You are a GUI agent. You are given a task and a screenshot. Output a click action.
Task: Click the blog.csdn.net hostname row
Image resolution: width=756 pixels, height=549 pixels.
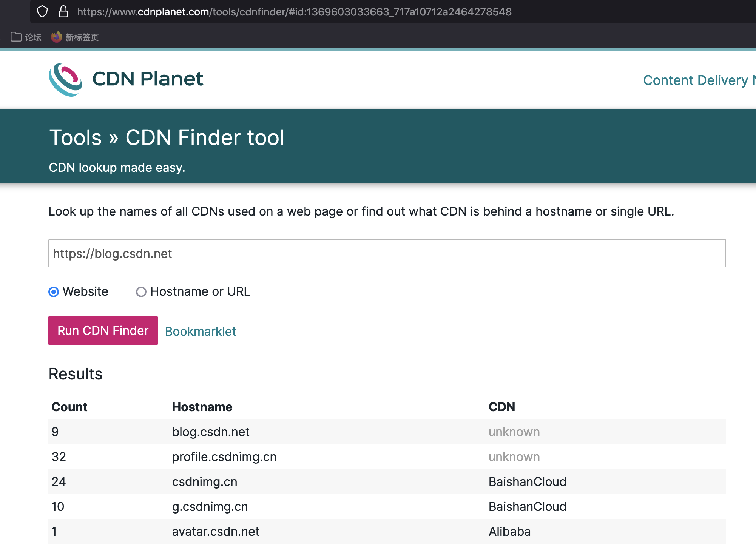pyautogui.click(x=211, y=432)
